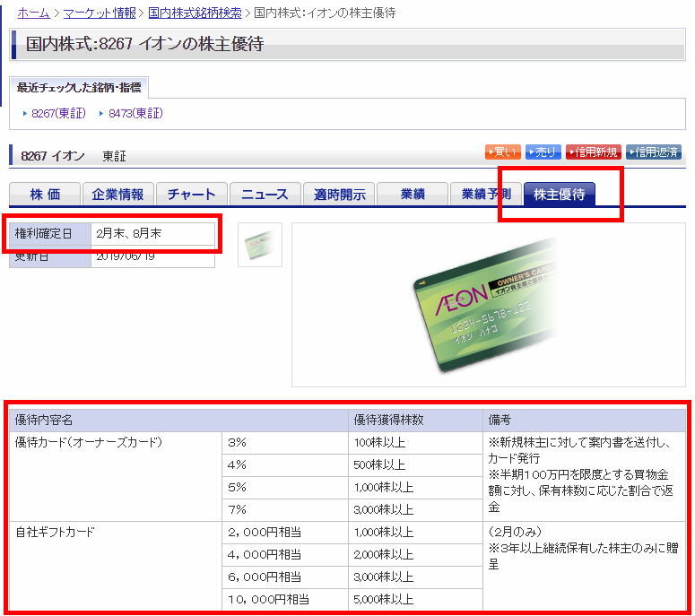This screenshot has height=616, width=695.
Task: Click the red 信用新規 button
Action: click(x=593, y=152)
